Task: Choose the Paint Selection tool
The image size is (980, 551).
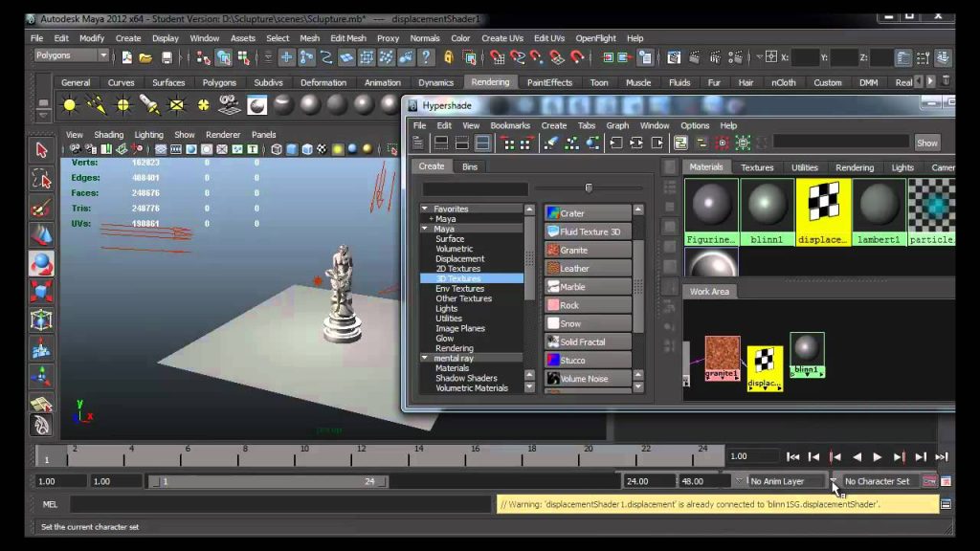Action: pos(41,208)
